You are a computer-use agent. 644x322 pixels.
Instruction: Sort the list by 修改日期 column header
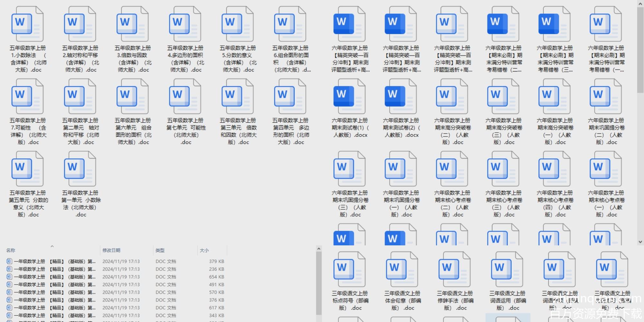click(x=111, y=250)
